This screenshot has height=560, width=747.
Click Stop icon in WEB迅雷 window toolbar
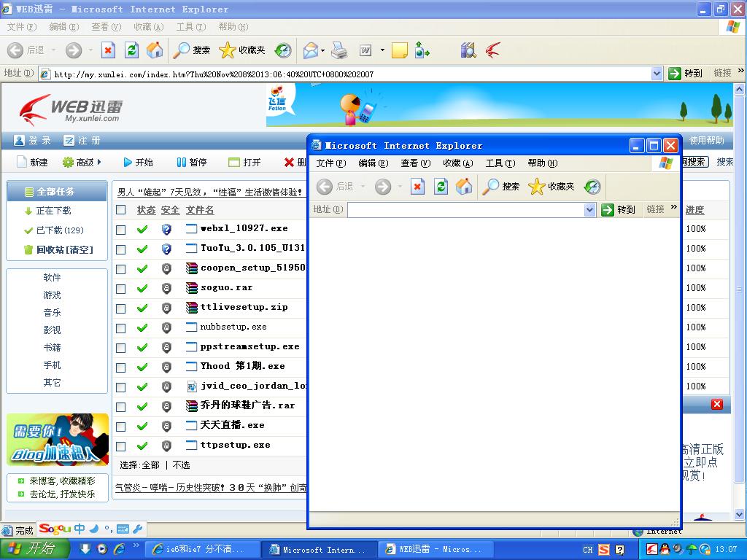[108, 50]
